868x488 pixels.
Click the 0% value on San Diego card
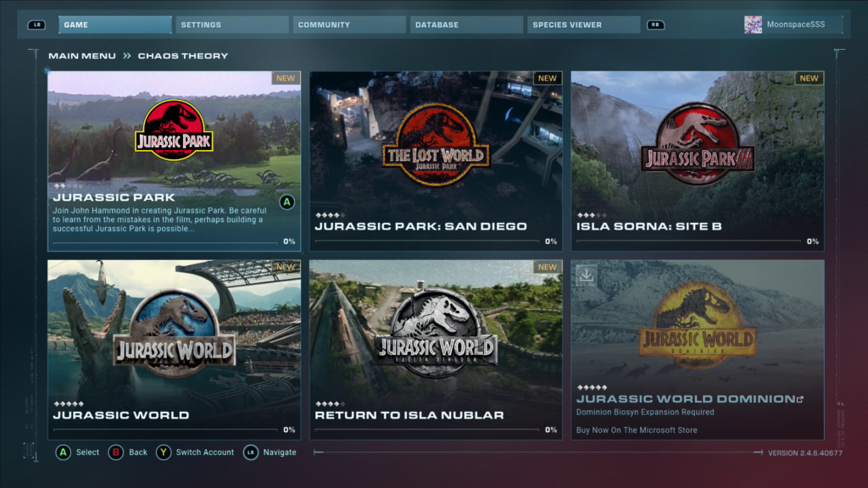click(551, 241)
